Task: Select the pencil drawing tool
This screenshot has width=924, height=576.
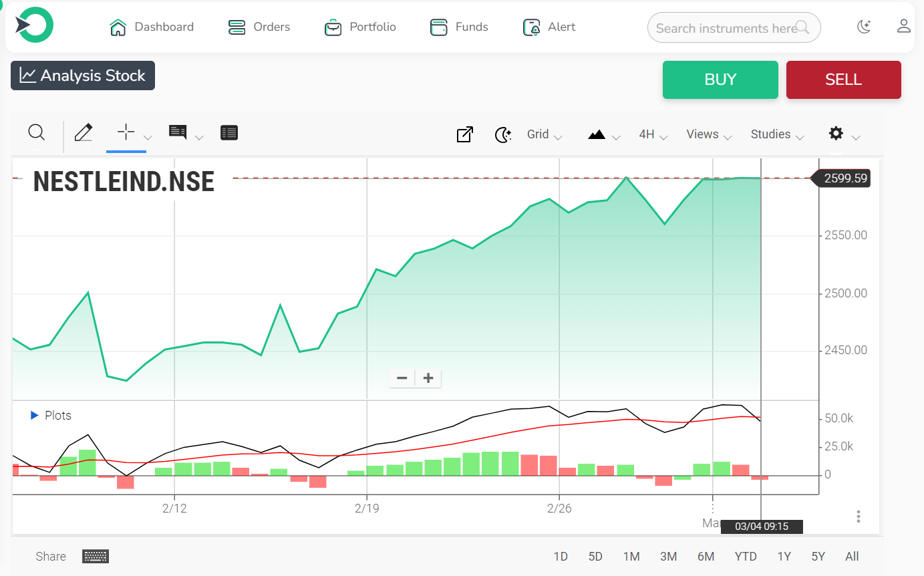Action: pyautogui.click(x=84, y=132)
